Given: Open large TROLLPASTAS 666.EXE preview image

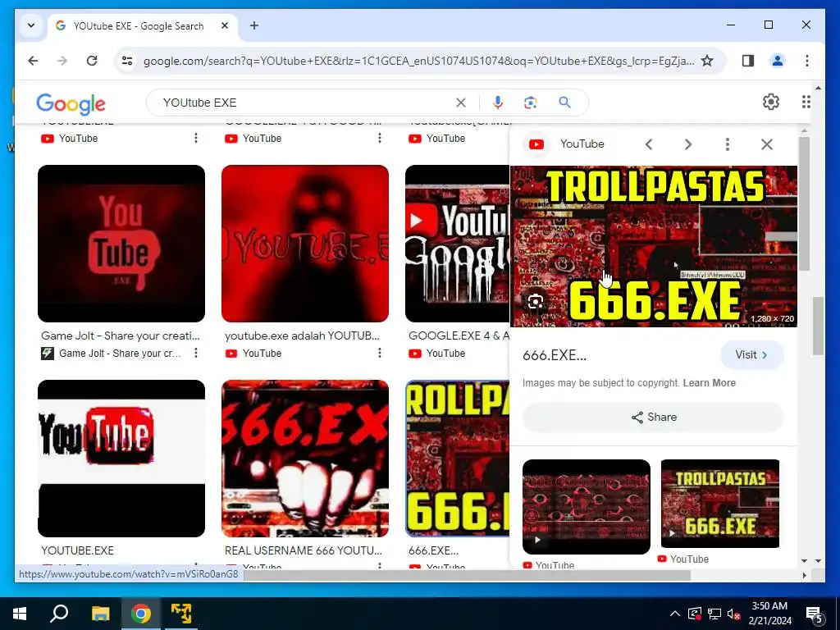Looking at the screenshot, I should coord(654,246).
